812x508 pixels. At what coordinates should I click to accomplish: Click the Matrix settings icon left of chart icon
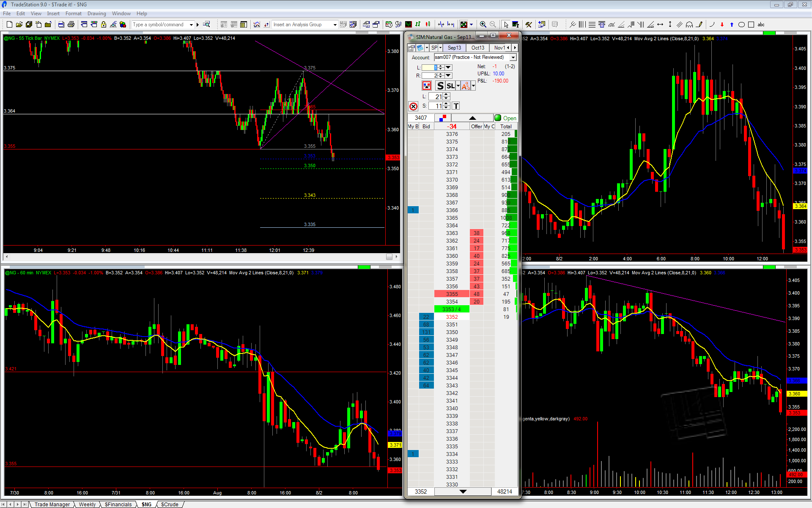pos(411,48)
